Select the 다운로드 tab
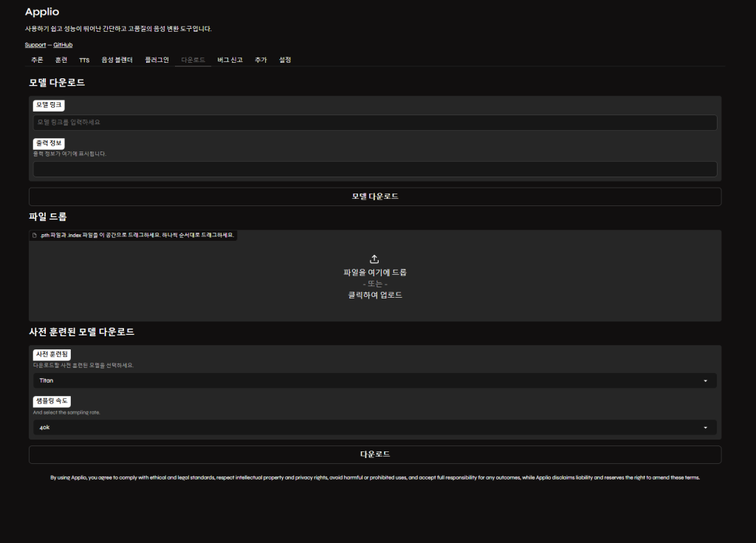 [x=193, y=60]
